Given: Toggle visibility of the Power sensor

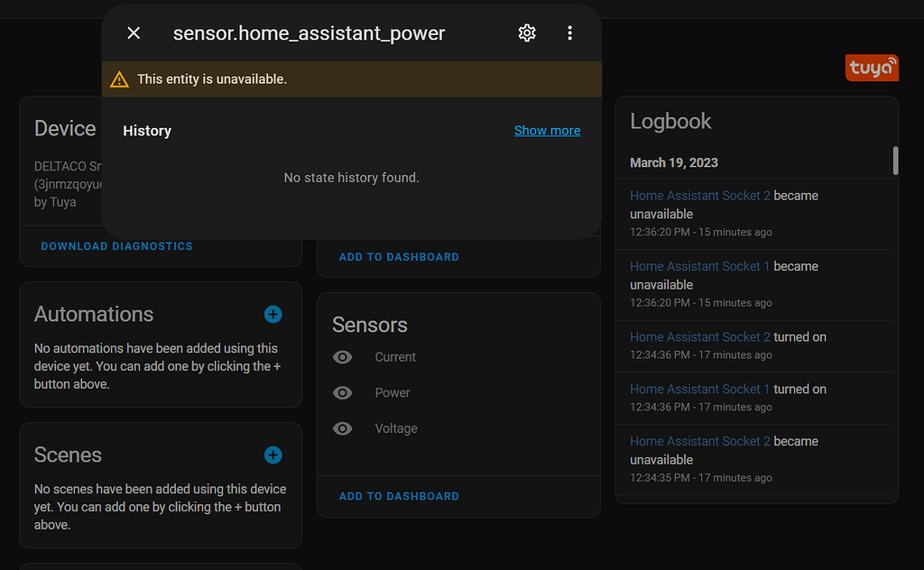Looking at the screenshot, I should click(342, 392).
